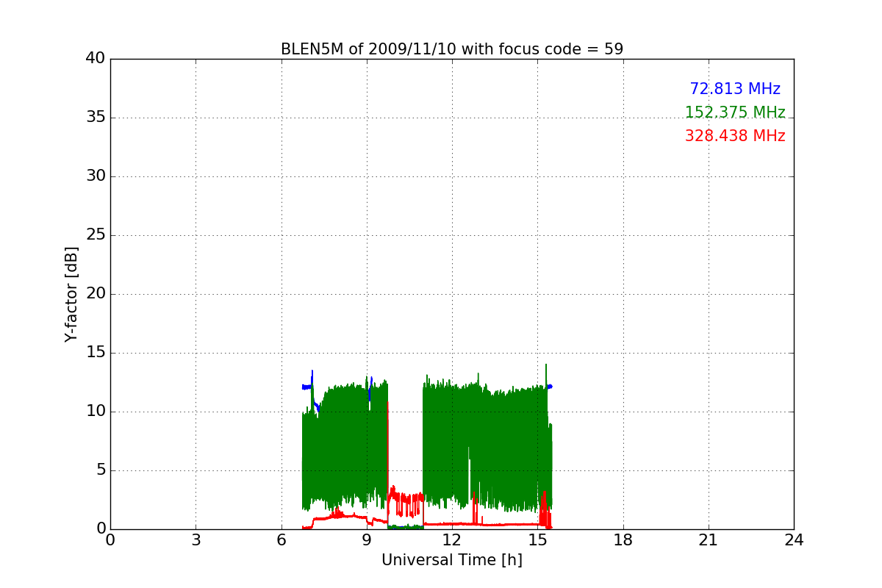Screen dimensions: 882x588
Task: Click the plot title 'BLEN5M of 2009/11/10 with focus code = 59'
Action: pyautogui.click(x=452, y=49)
